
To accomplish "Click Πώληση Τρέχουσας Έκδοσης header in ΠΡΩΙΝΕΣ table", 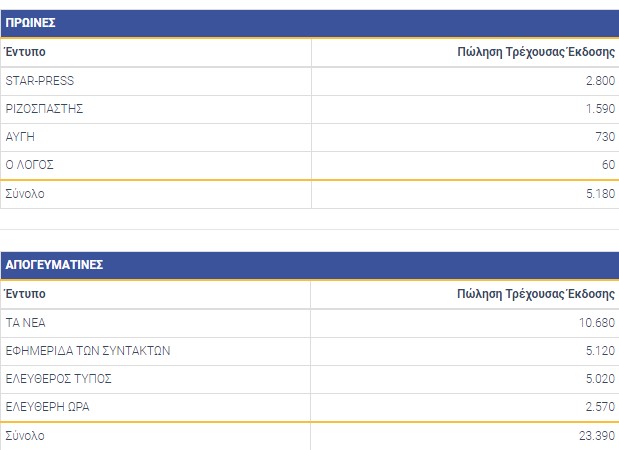I will point(534,52).
